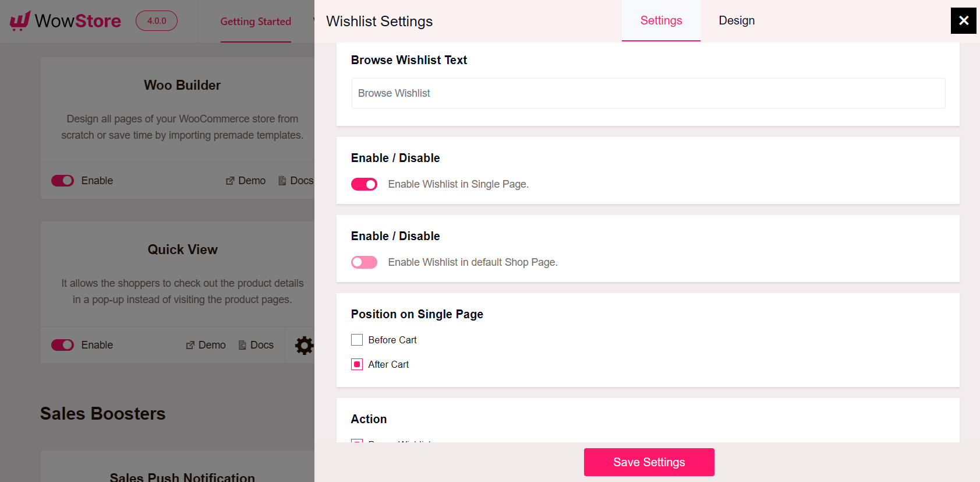The height and width of the screenshot is (482, 980).
Task: Disable the Quick View module
Action: coord(62,345)
